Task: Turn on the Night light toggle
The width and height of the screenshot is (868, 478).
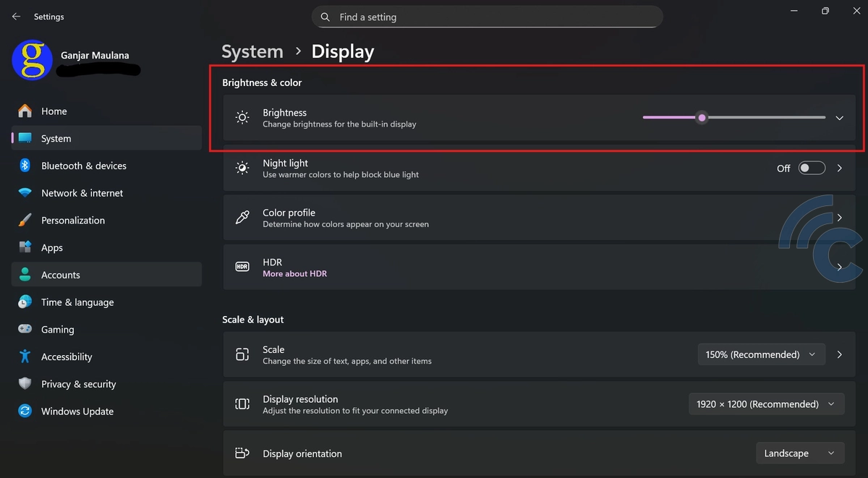Action: (x=811, y=168)
